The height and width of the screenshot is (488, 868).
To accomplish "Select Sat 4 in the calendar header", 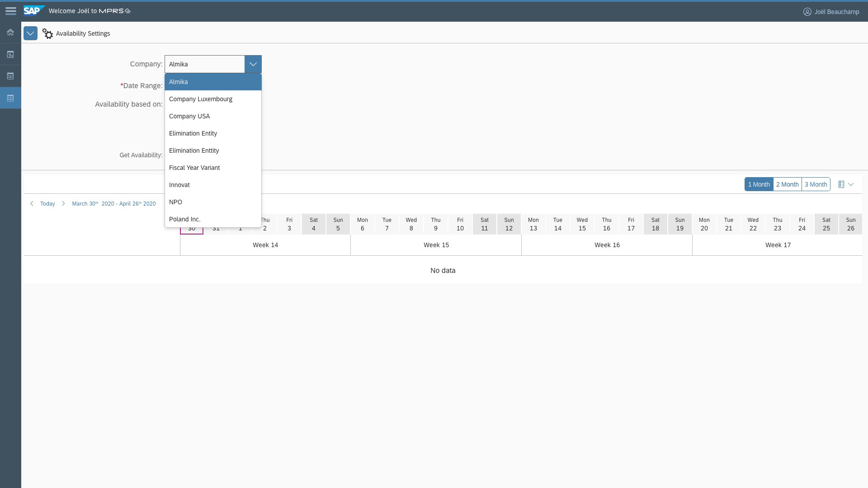I will point(314,224).
